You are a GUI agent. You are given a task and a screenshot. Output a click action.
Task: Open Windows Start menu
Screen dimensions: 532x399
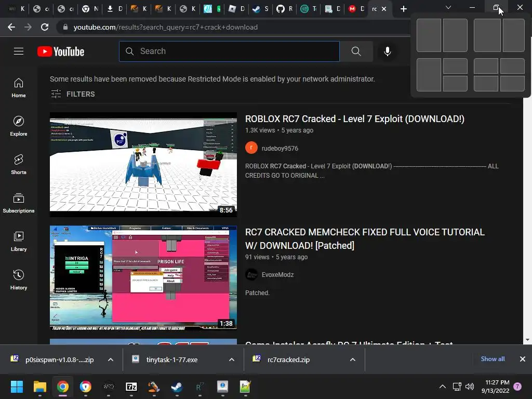(17, 387)
